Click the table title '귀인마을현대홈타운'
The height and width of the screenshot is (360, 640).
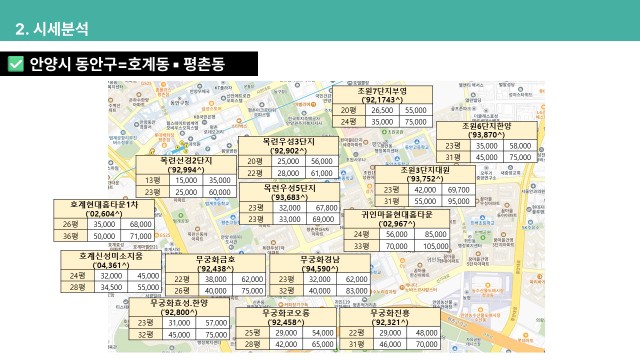397,214
